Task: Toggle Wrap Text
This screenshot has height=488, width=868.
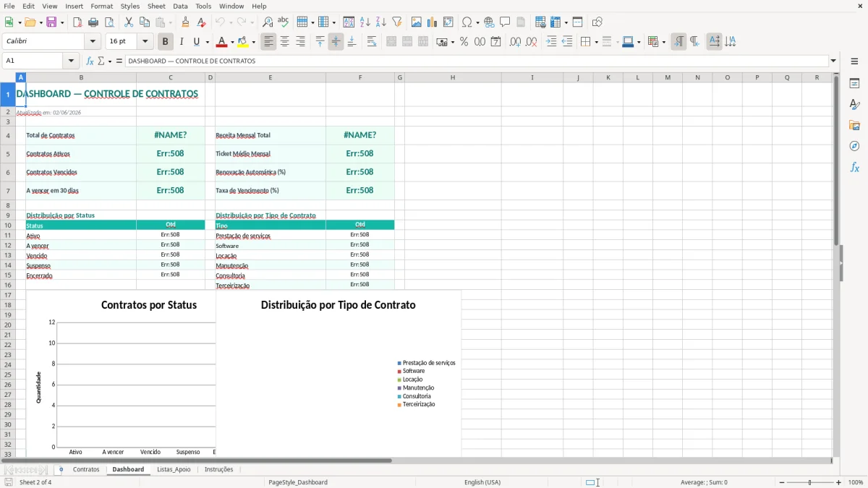Action: tap(372, 42)
